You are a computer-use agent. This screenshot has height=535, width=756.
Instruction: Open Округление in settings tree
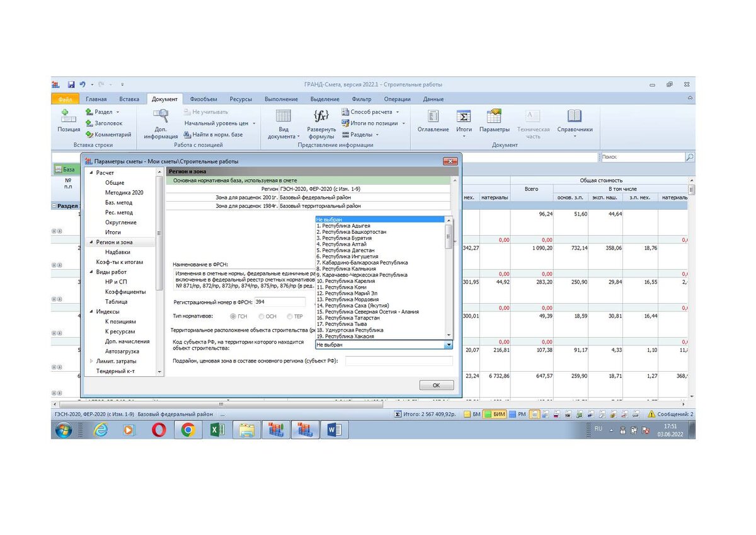(x=120, y=222)
